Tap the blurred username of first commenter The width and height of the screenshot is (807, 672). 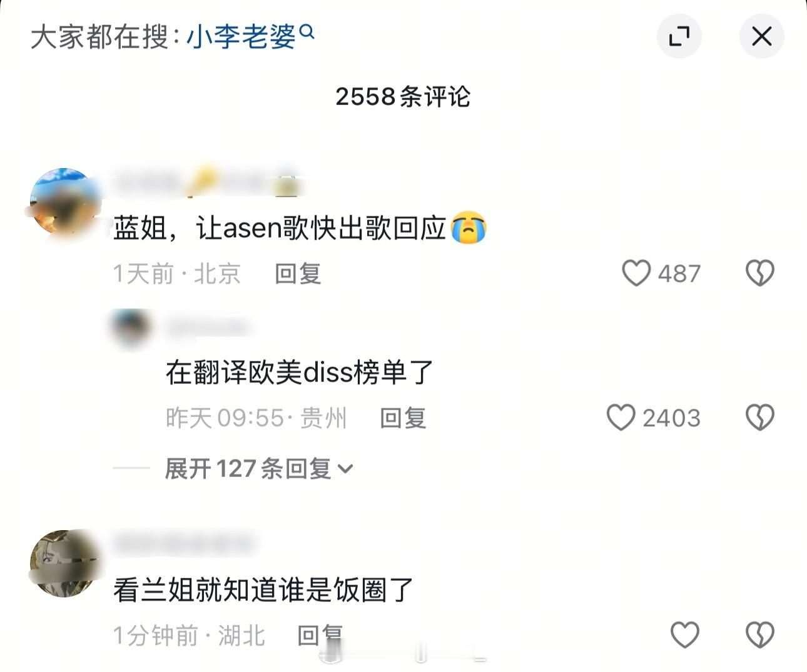(x=206, y=183)
